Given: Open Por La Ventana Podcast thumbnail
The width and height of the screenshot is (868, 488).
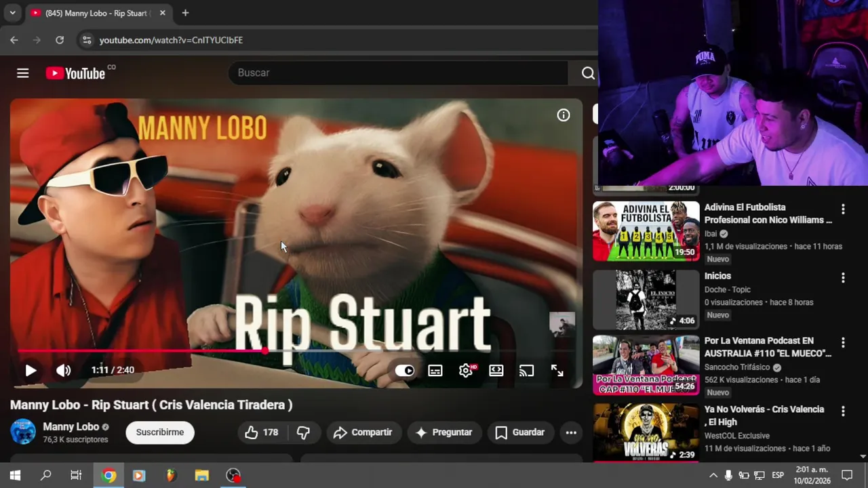Looking at the screenshot, I should coord(646,365).
